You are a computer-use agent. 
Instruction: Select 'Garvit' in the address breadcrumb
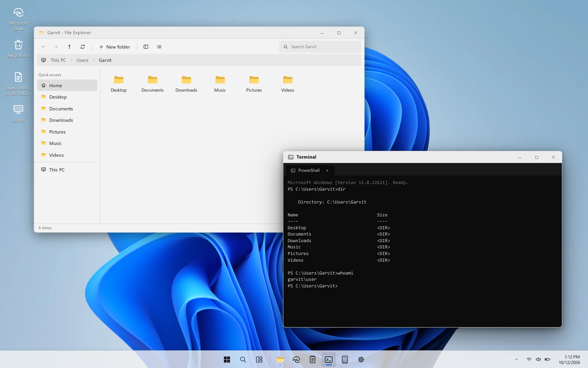(x=105, y=60)
